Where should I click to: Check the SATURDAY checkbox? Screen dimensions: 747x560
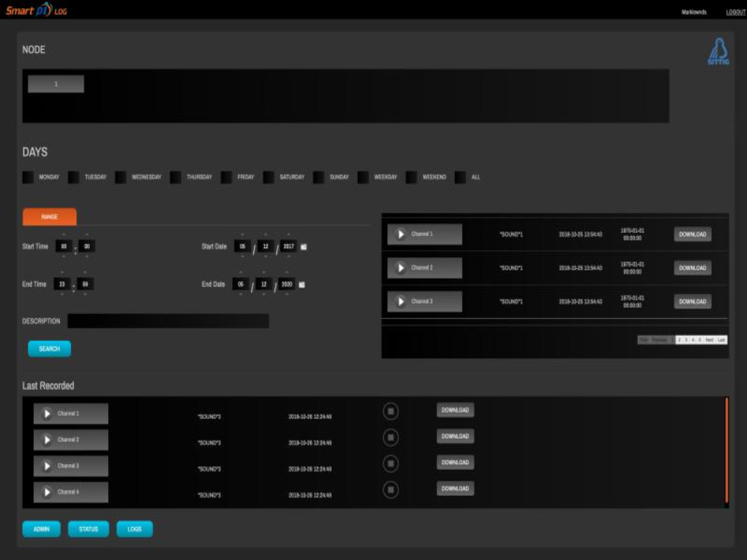click(269, 177)
